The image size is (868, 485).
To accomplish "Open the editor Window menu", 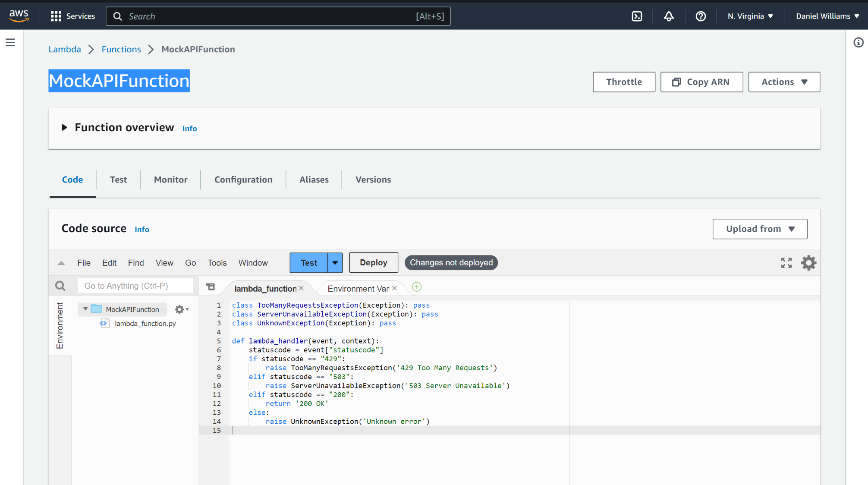I will (x=253, y=263).
